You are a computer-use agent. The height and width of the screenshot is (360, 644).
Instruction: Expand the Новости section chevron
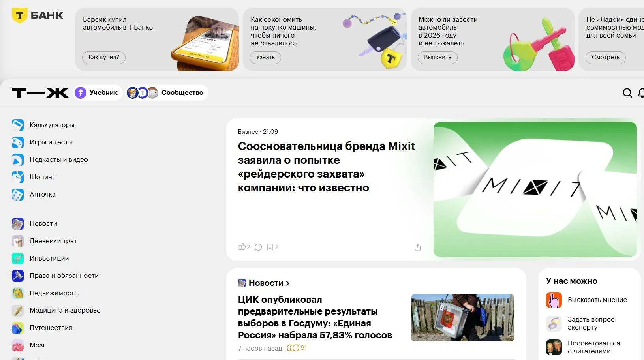pyautogui.click(x=287, y=283)
